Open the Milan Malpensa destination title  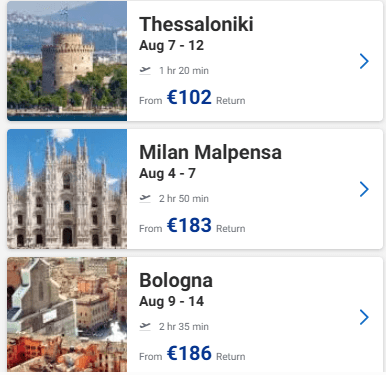210,152
